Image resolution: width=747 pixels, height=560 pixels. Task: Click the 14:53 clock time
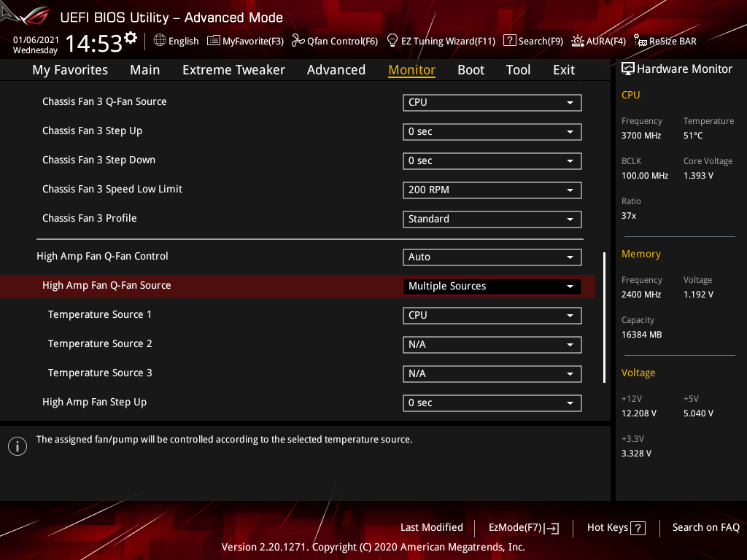(x=94, y=44)
